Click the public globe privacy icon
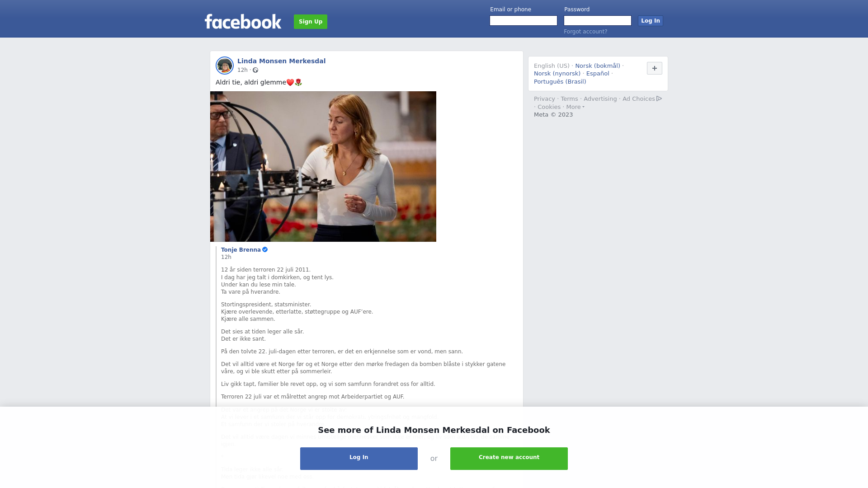Screen dimensions: 868x488 (255, 70)
